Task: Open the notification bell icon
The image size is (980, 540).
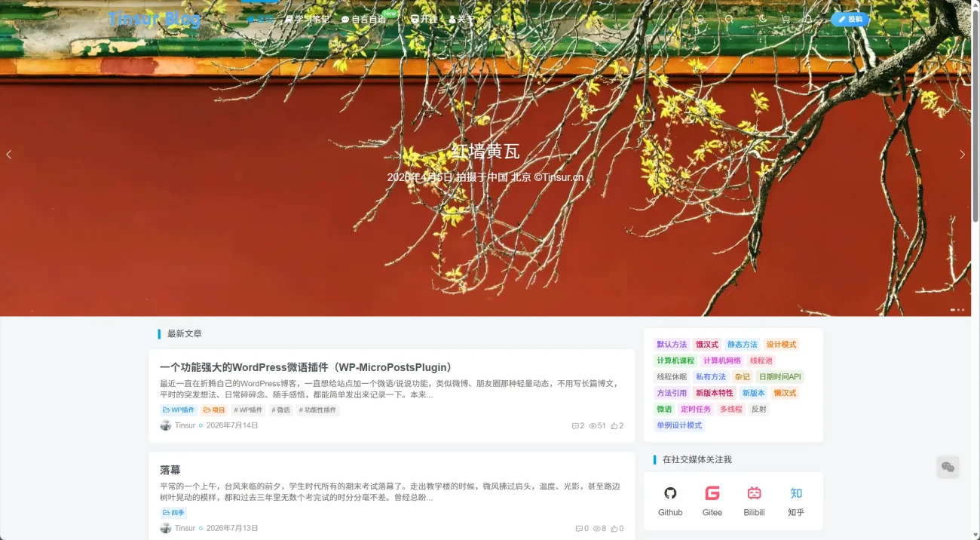Action: click(808, 20)
